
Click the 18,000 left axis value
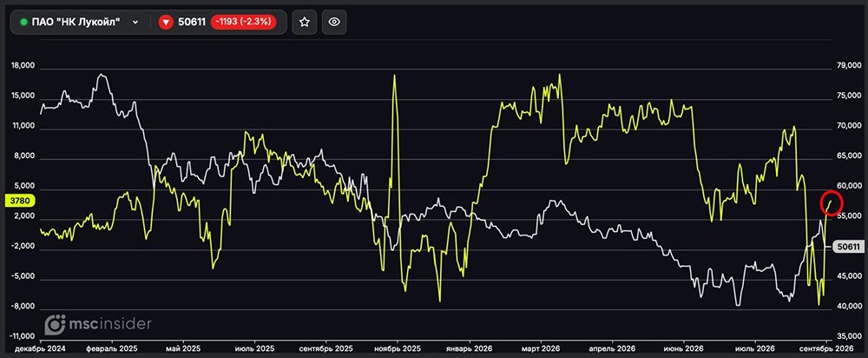(23, 65)
